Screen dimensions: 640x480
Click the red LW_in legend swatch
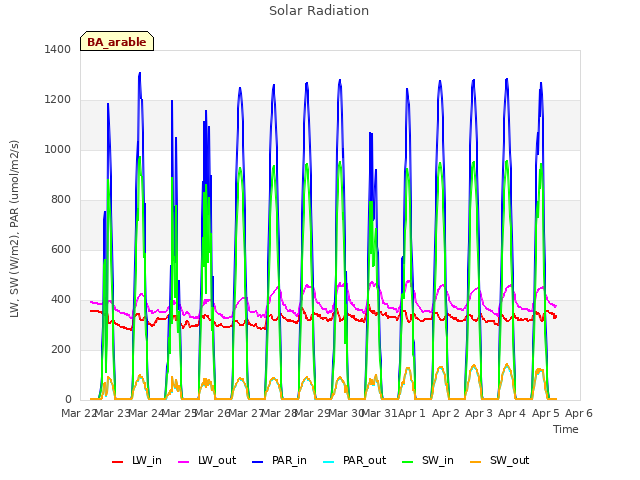tap(118, 462)
